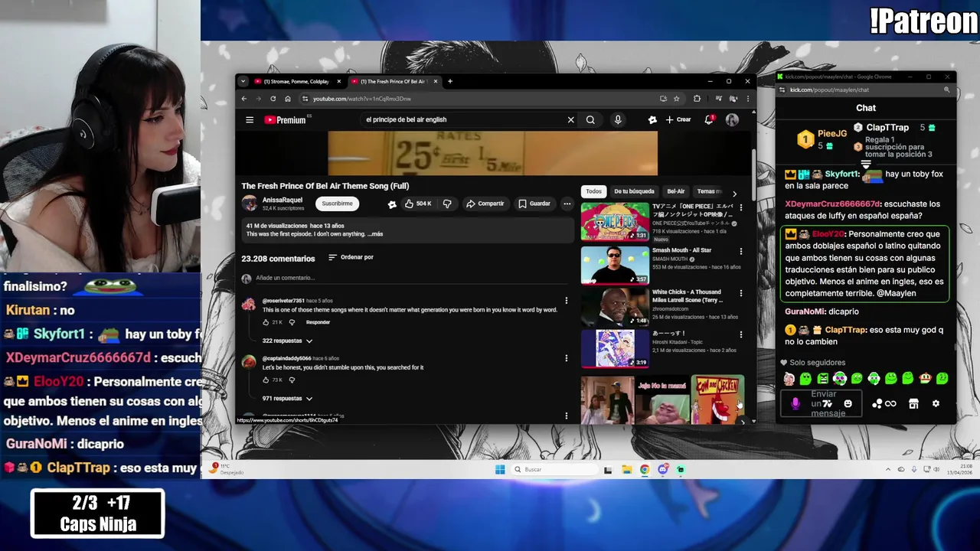
Task: Click PieeJG leaderboard entry in chat
Action: tap(822, 139)
